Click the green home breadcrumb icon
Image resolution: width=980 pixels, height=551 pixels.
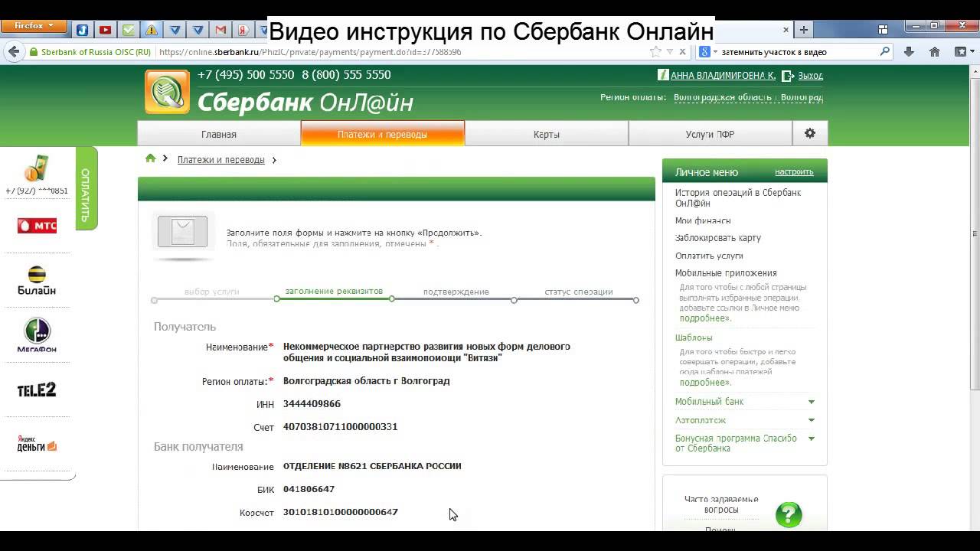150,158
